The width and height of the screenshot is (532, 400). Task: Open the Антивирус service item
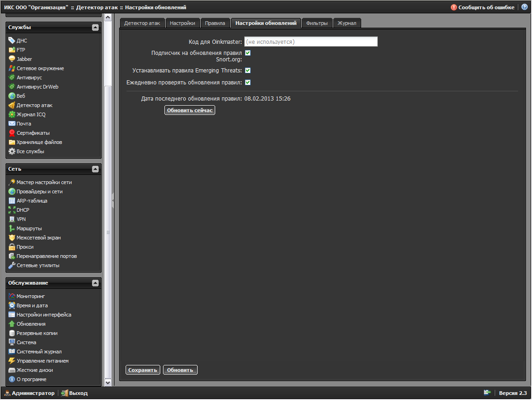(25, 78)
